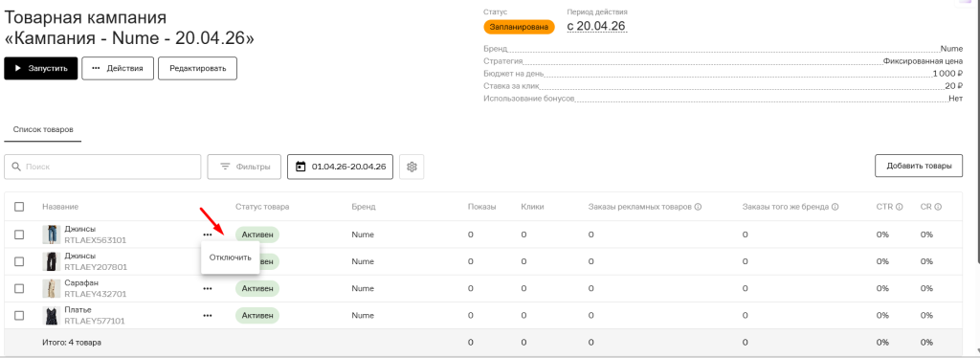Select checkbox for Сарафан RTLAEY432701
The height and width of the screenshot is (358, 980).
point(19,289)
